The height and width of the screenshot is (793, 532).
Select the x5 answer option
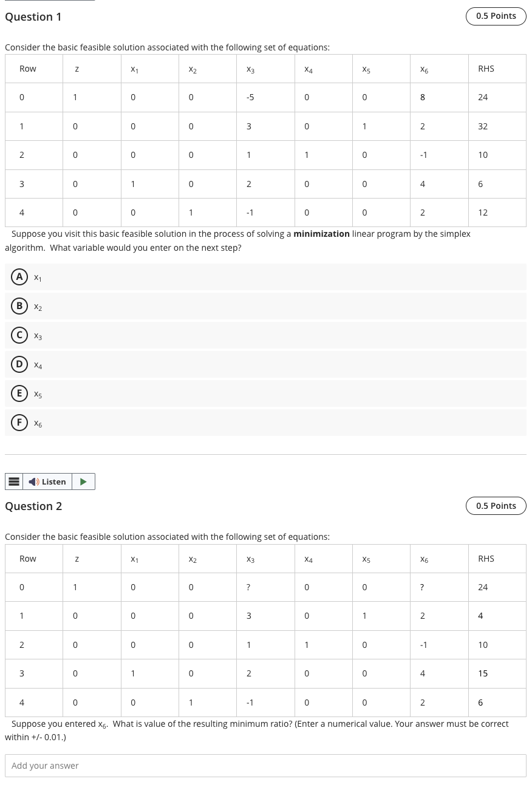[x=37, y=393]
